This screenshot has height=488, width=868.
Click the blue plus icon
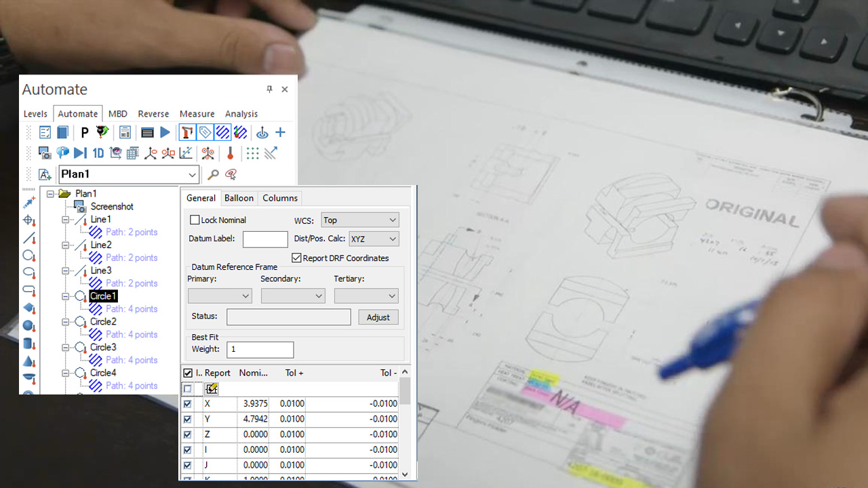pos(280,133)
